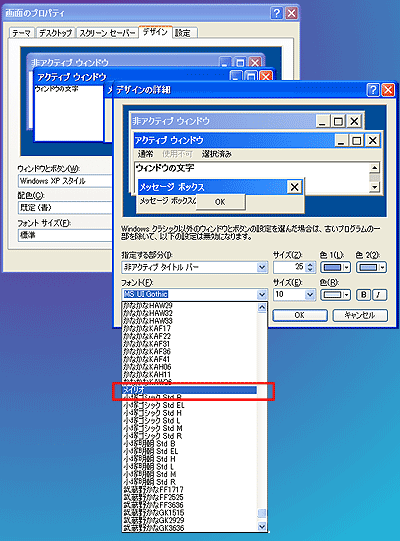Select かなかなHAW29 in the font list
Image resolution: width=400 pixels, height=541 pixels.
(189, 306)
